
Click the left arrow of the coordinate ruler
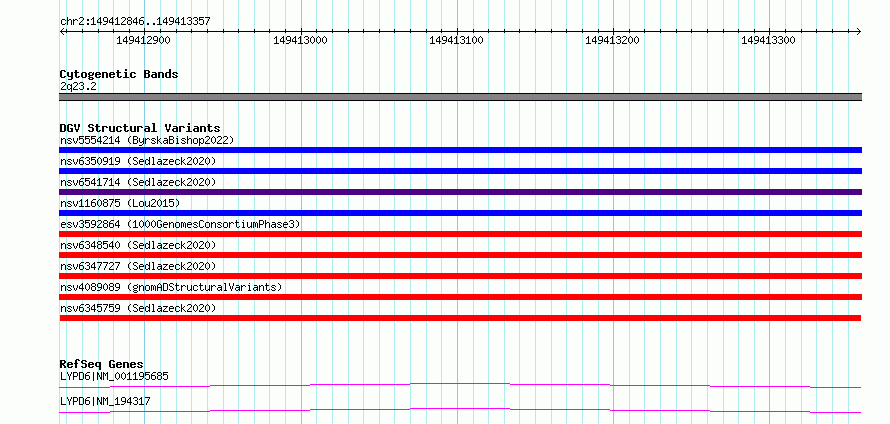pos(62,31)
